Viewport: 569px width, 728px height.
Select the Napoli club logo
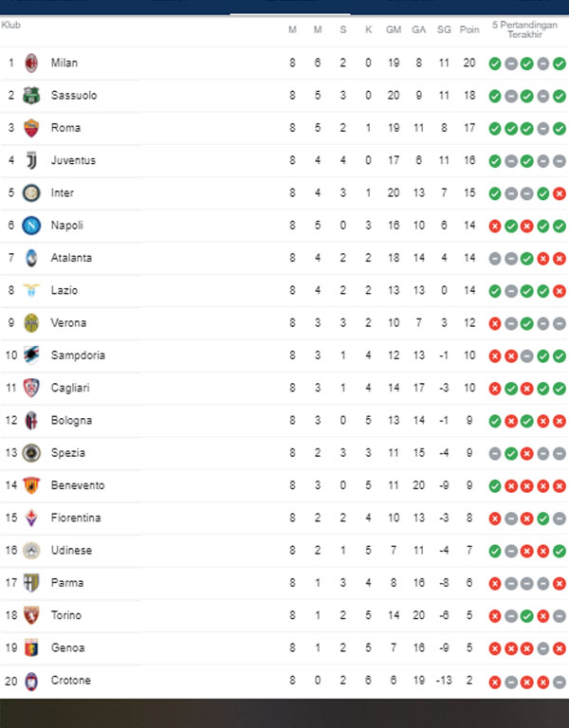tap(31, 226)
